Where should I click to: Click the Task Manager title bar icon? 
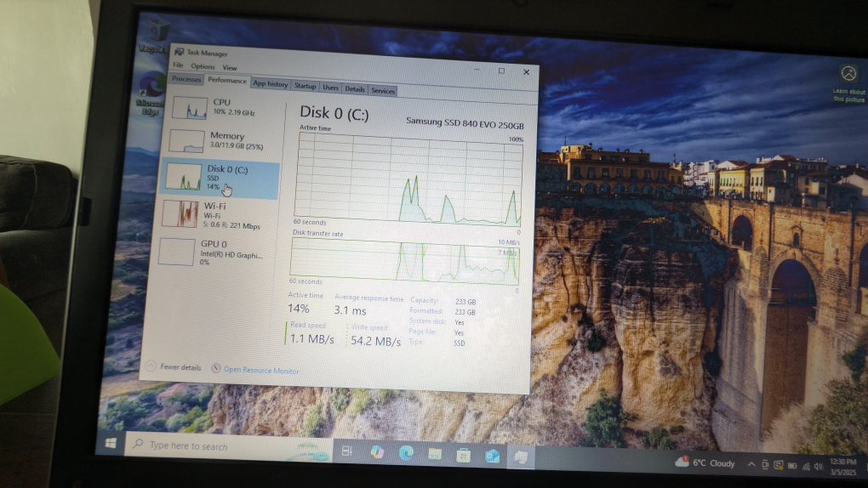179,52
